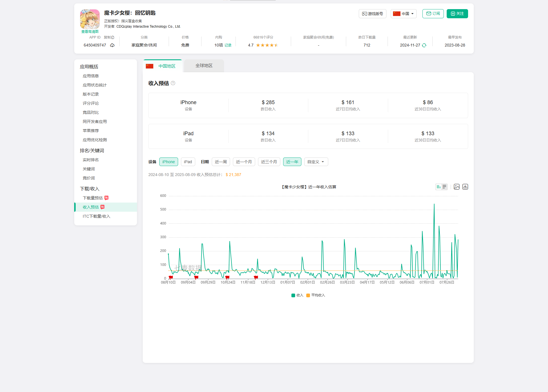Screen dimensions: 548x392
Task: Open 应用状态统计 in sidebar
Action: (x=95, y=85)
